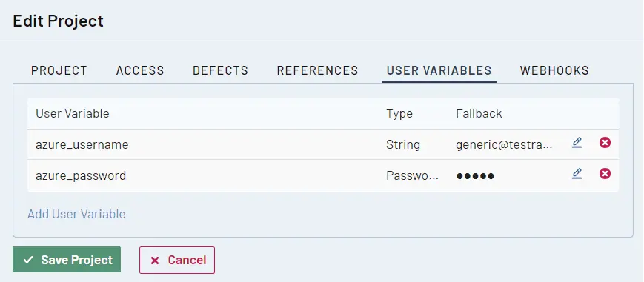Select the azure_username variable name

click(x=82, y=144)
